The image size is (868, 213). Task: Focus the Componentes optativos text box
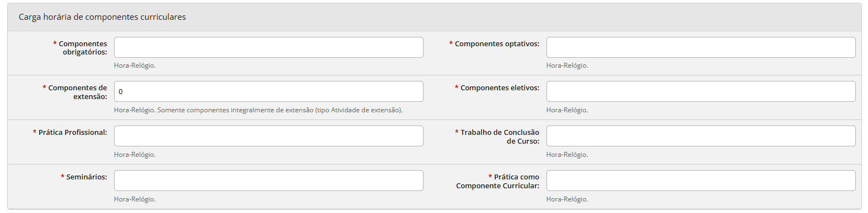point(701,47)
